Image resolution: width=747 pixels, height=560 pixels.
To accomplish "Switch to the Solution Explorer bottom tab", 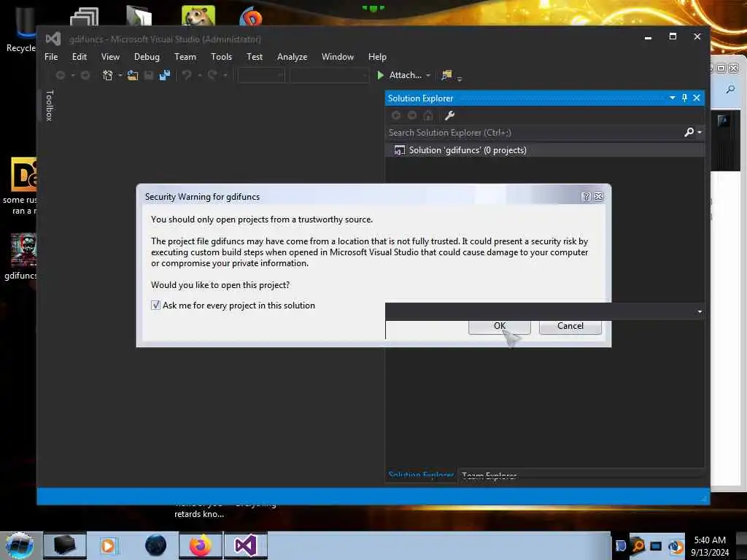I will click(x=421, y=475).
